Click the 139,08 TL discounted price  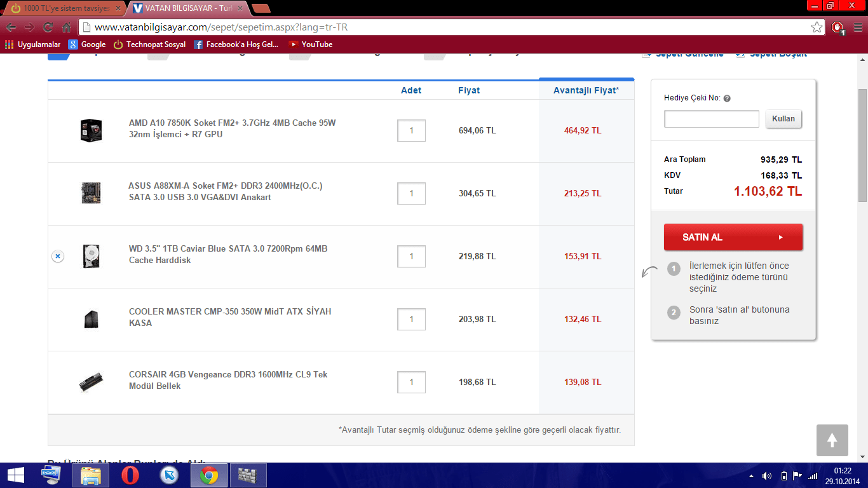[583, 382]
